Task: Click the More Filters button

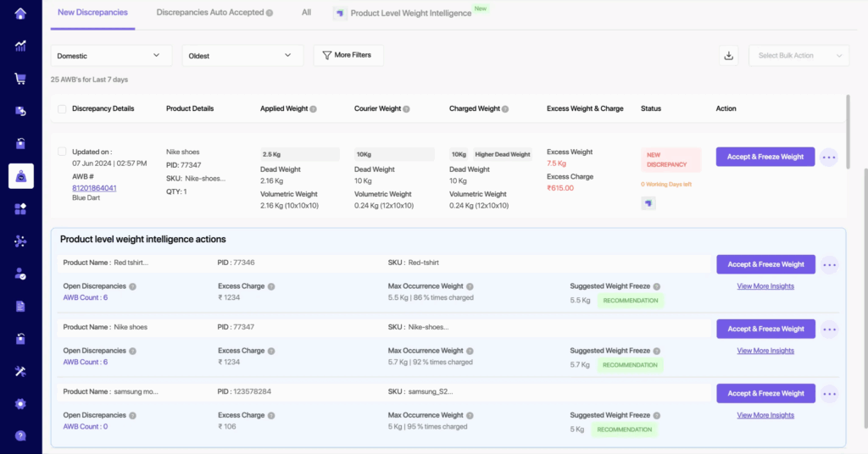Action: (x=348, y=55)
